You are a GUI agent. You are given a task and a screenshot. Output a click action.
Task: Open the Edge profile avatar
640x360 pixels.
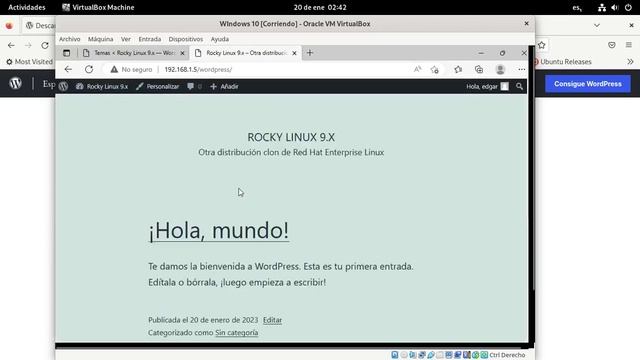pyautogui.click(x=500, y=69)
